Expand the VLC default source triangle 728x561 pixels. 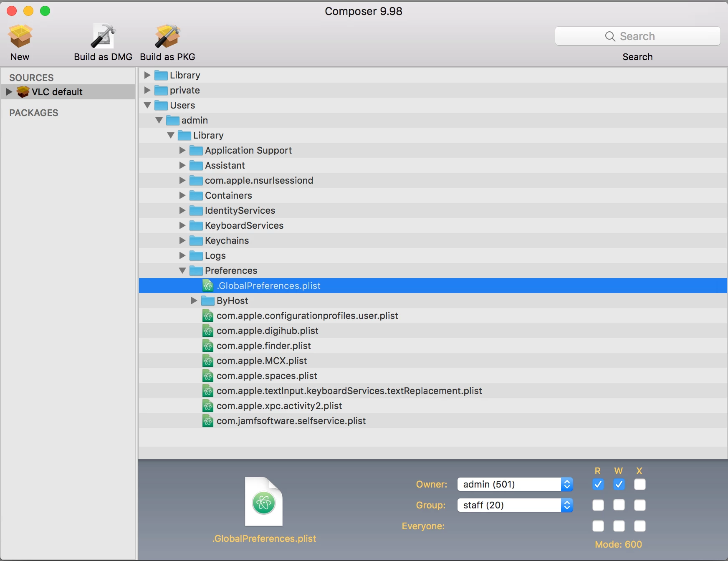[9, 92]
